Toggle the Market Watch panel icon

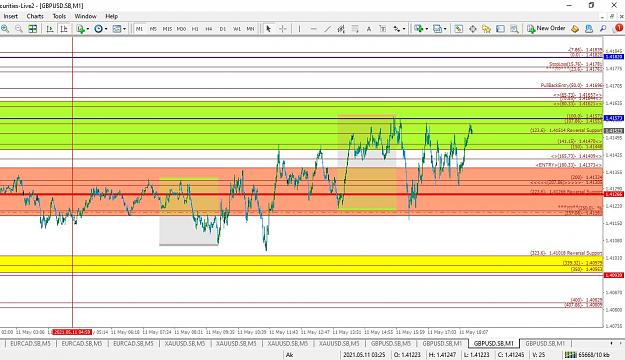pyautogui.click(x=458, y=29)
